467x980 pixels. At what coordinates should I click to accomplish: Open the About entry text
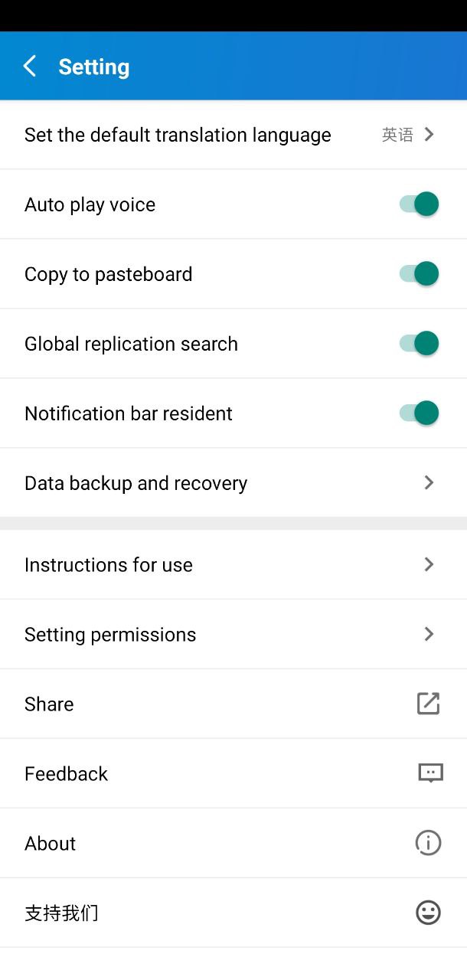tap(50, 843)
